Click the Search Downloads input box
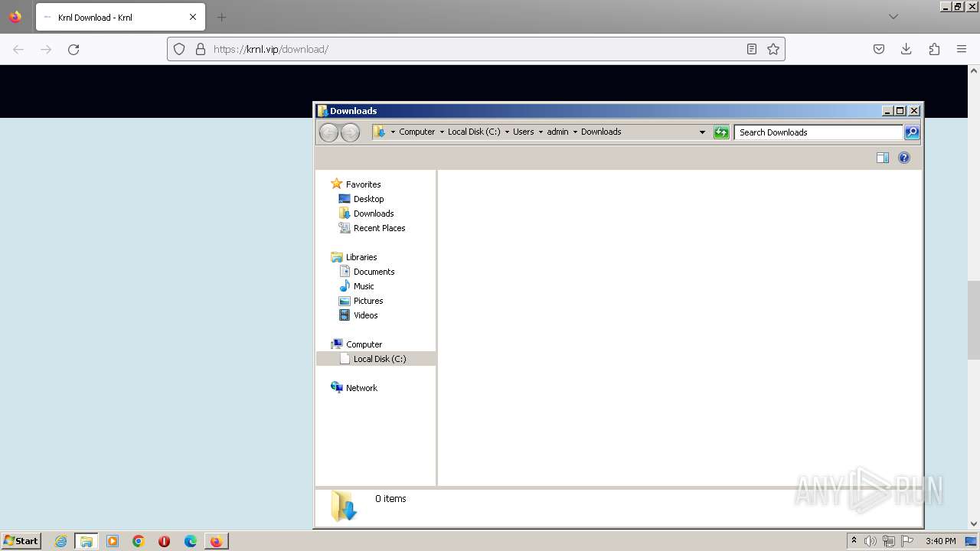The width and height of the screenshot is (980, 551). (818, 132)
